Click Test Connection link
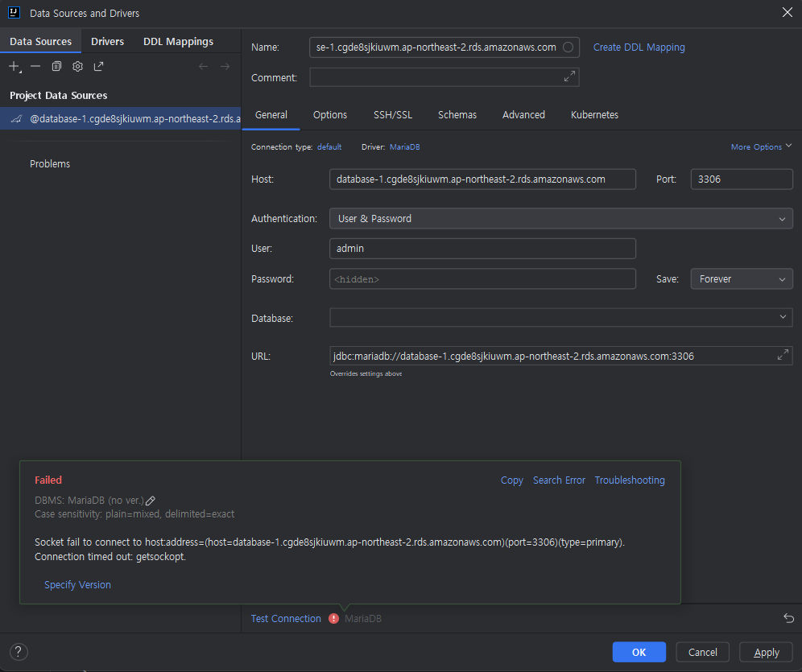Viewport: 802px width, 672px height. [286, 618]
